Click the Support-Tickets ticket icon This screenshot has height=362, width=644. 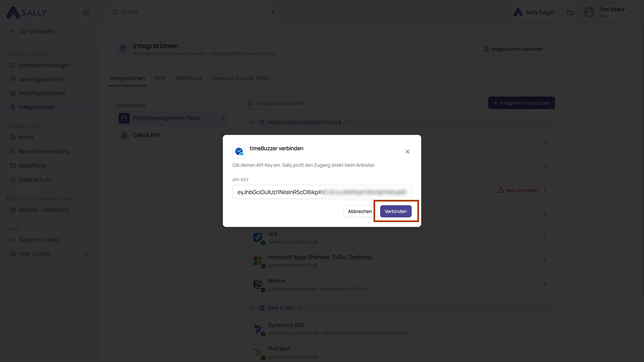tap(13, 240)
